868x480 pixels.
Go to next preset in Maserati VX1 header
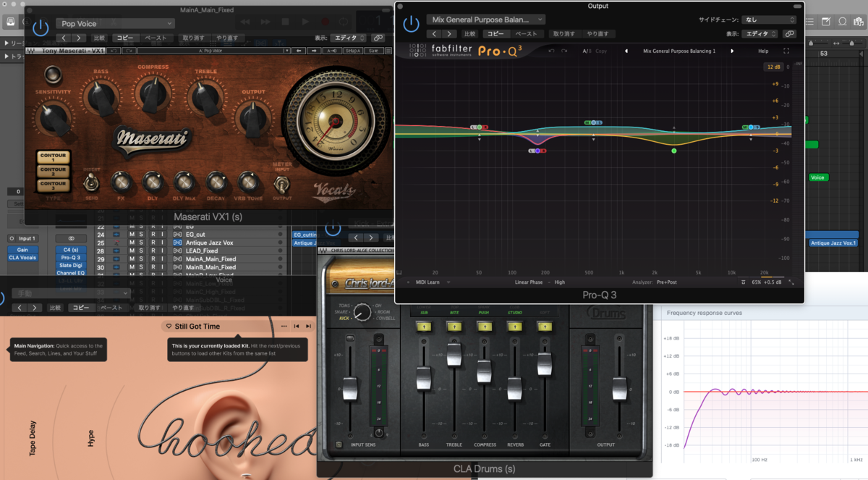click(80, 38)
